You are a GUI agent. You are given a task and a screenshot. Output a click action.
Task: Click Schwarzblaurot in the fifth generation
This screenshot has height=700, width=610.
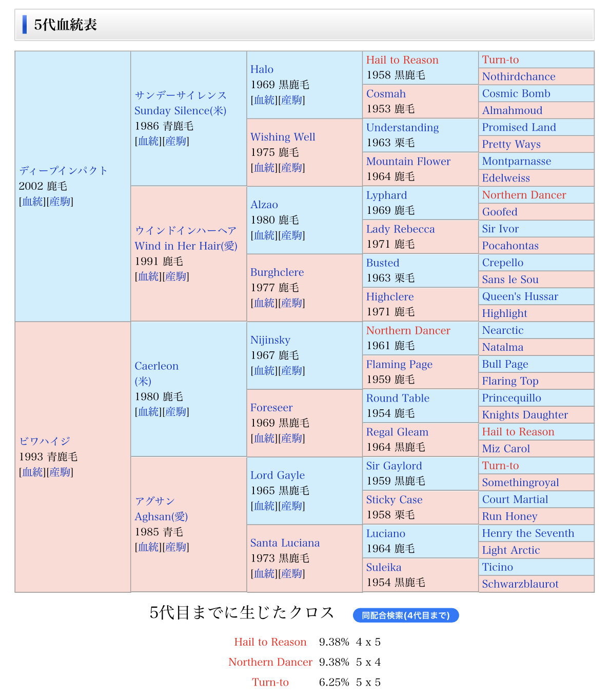520,584
